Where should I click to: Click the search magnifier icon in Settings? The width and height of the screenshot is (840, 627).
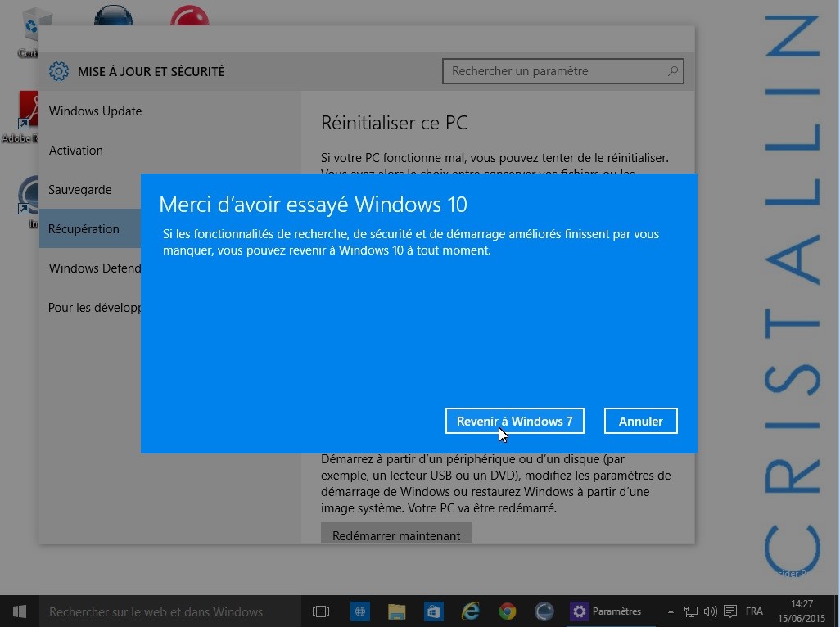click(x=673, y=71)
